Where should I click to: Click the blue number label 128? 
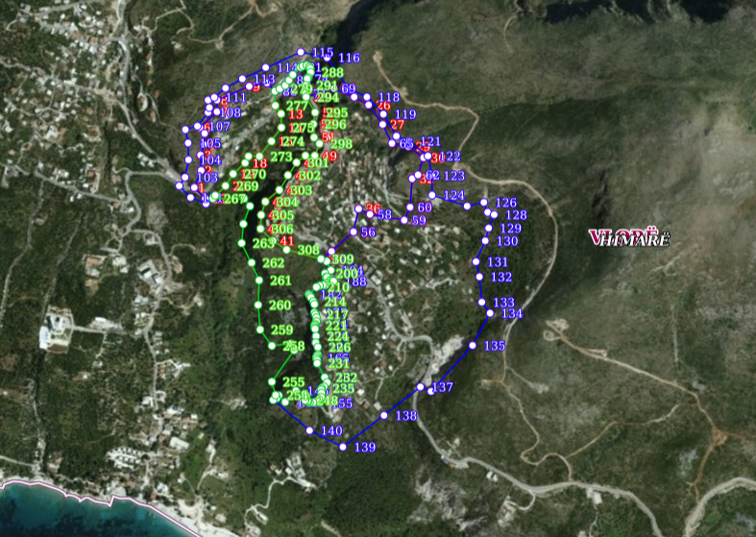516,215
